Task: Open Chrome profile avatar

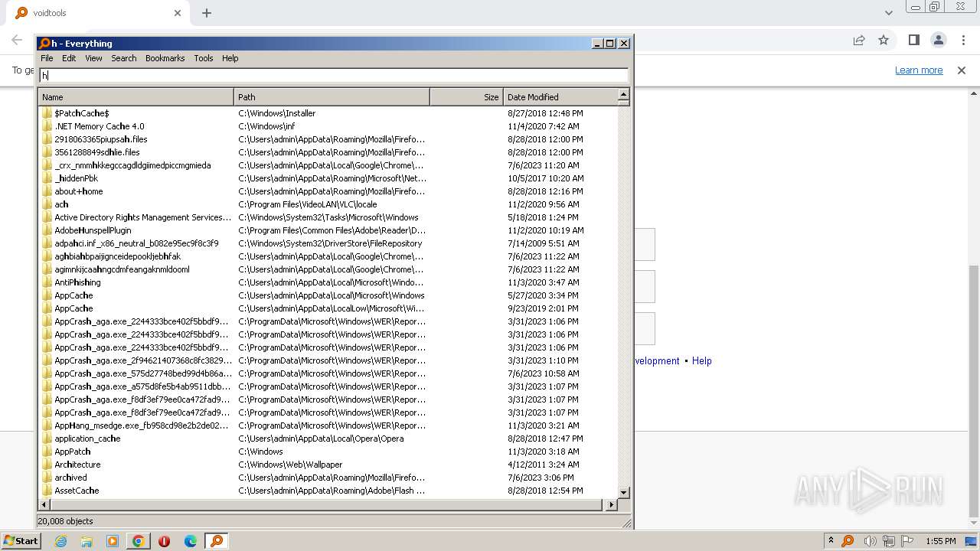Action: tap(938, 41)
